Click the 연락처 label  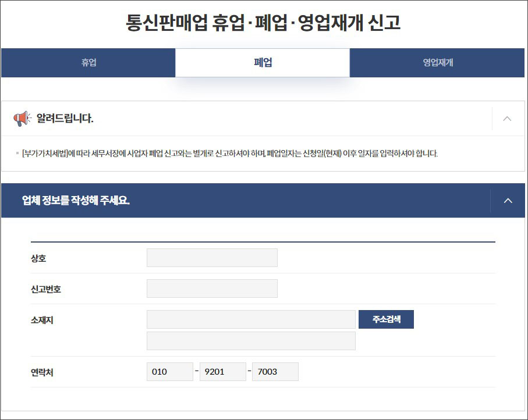[x=42, y=372]
